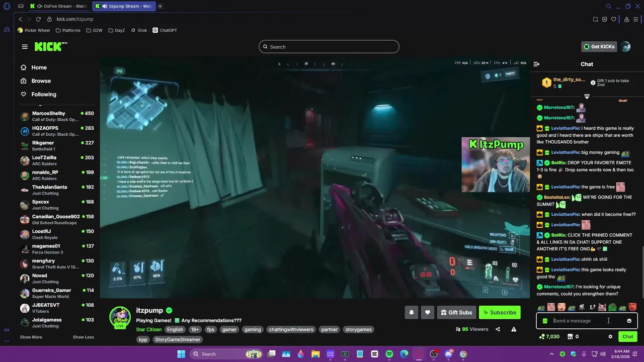Click the shop icon next to 0

571,336
